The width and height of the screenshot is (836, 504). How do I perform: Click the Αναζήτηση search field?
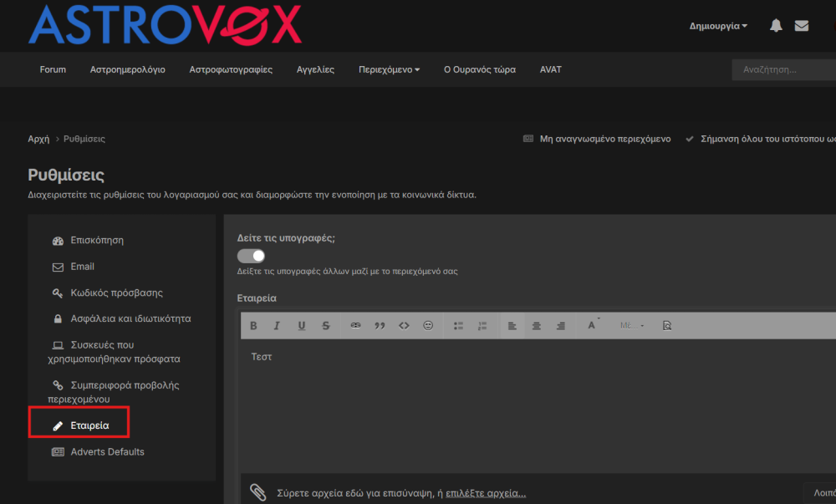tap(782, 70)
